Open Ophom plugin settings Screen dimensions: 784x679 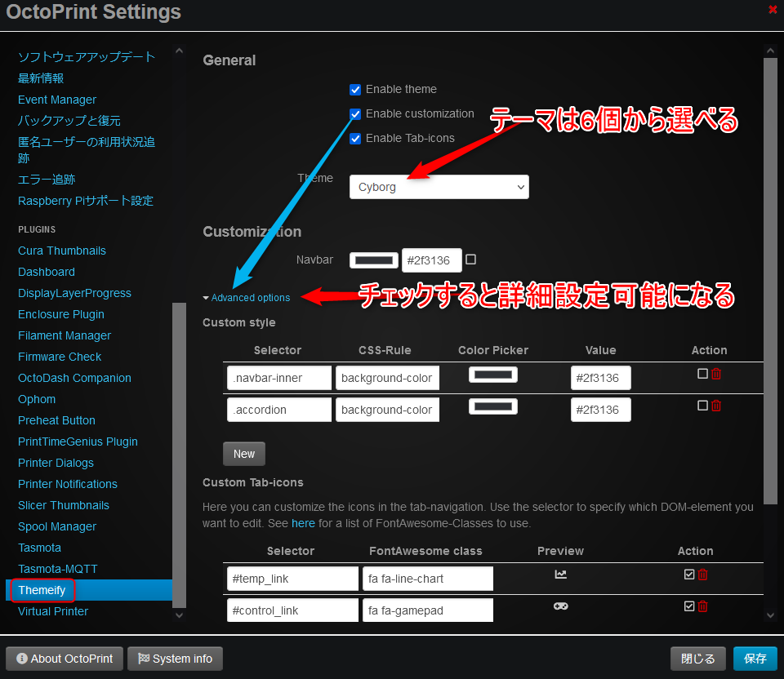click(x=37, y=399)
